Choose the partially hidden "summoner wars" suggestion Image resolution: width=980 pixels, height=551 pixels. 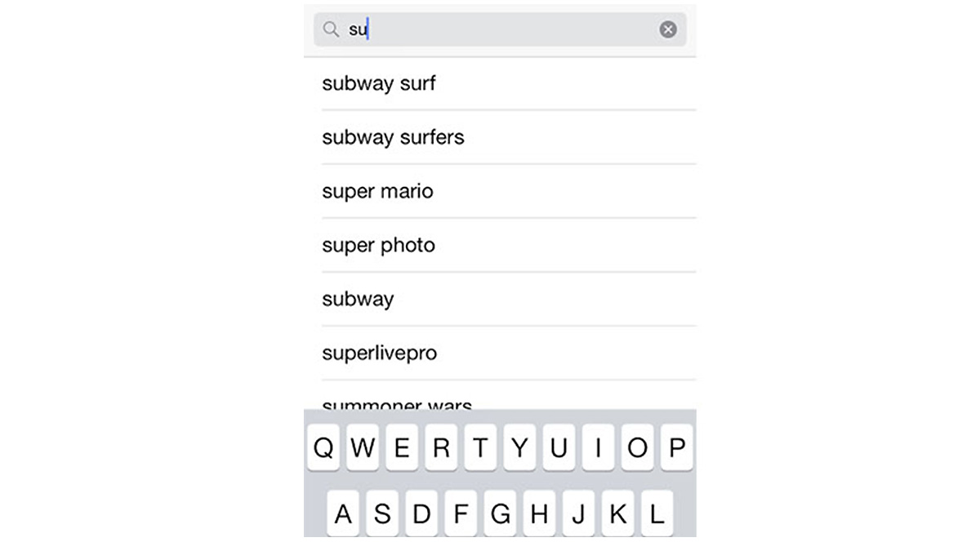tap(397, 403)
